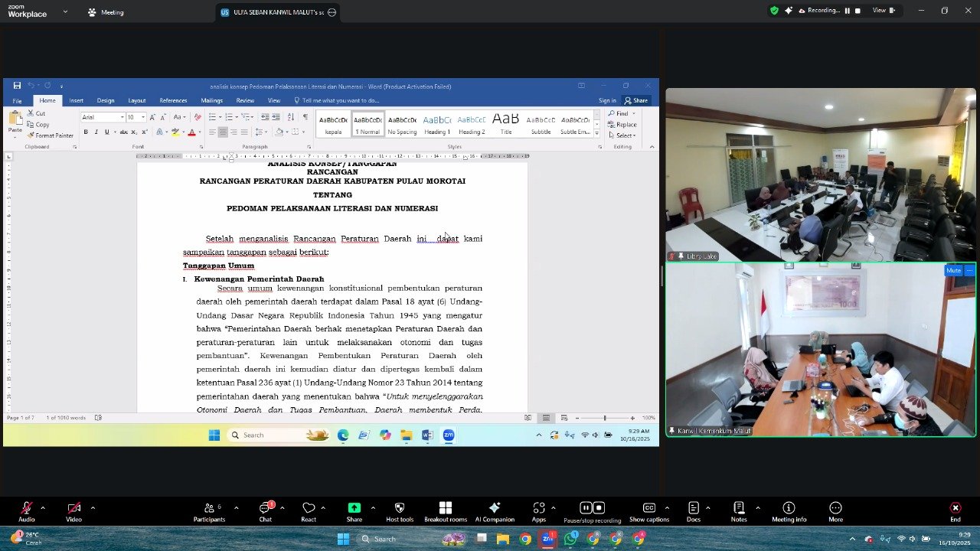Toggle Show captions
The image size is (980, 551).
coord(648,510)
